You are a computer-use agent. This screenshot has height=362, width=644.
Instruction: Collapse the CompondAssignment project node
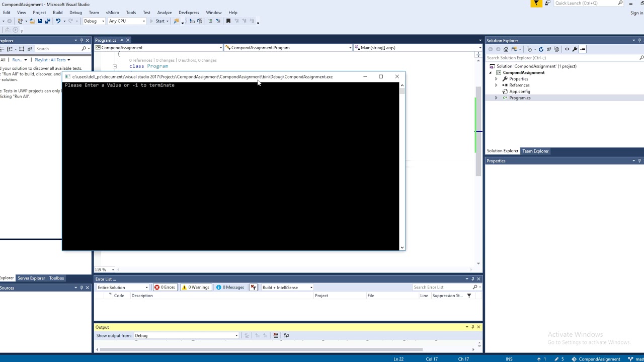pyautogui.click(x=491, y=73)
